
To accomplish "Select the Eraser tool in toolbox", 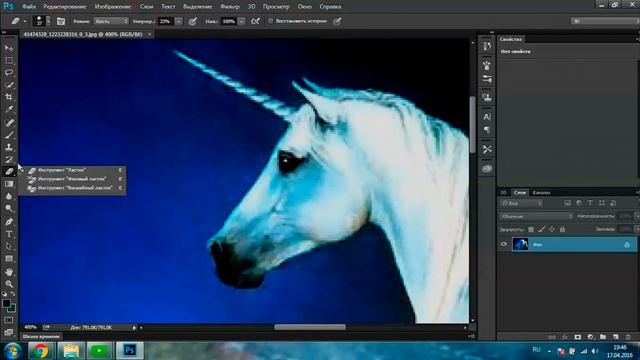I will pos(9,171).
